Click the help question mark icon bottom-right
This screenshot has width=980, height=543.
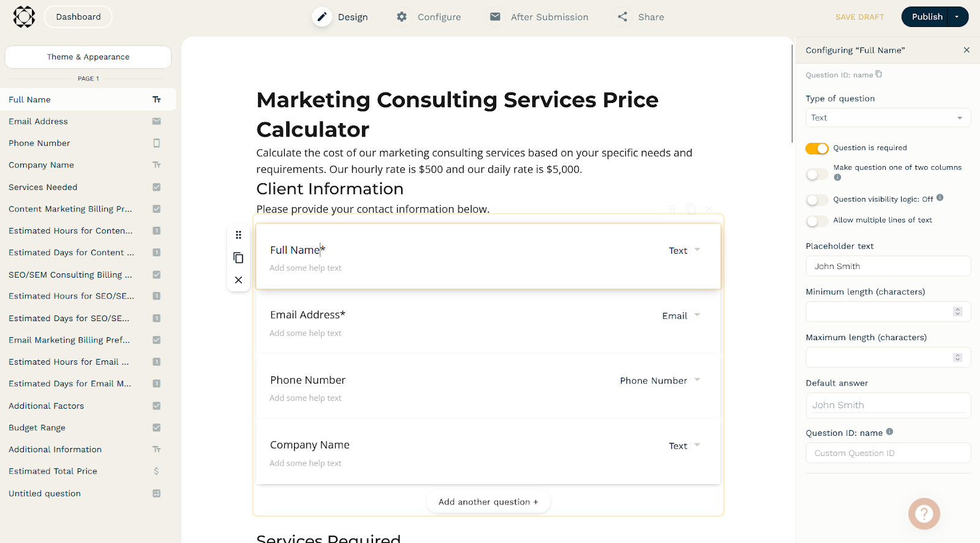pos(924,514)
